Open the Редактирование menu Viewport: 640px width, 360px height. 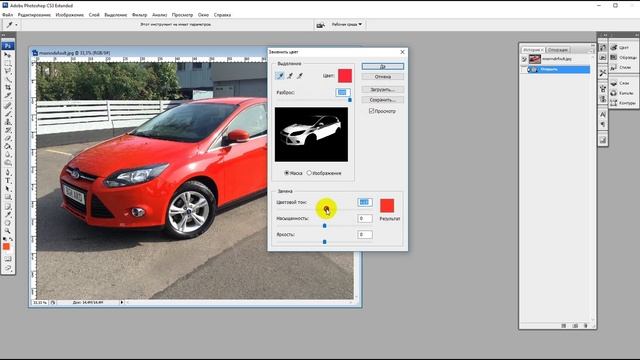click(x=34, y=15)
